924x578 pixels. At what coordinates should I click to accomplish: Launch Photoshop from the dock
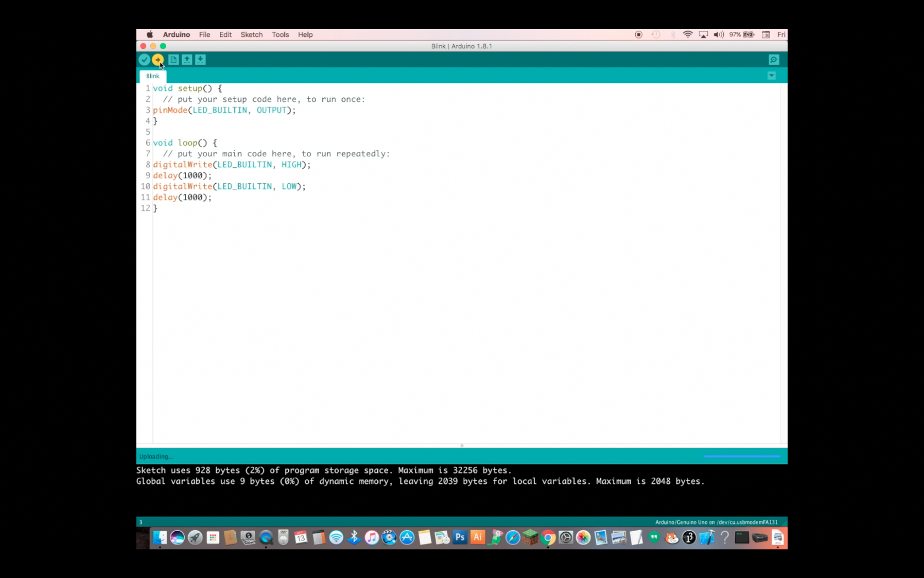point(460,537)
